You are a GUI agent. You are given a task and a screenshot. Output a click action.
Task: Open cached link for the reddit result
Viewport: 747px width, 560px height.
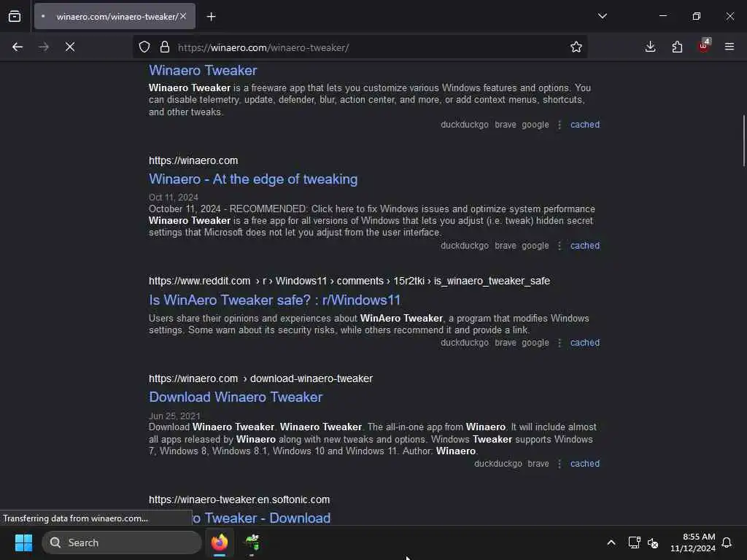(585, 343)
